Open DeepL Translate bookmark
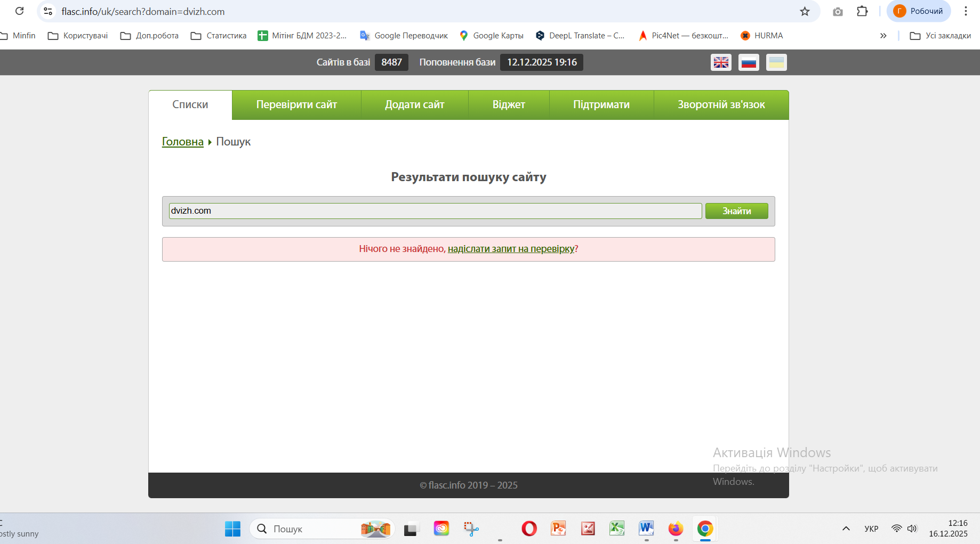The height and width of the screenshot is (544, 980). point(580,36)
